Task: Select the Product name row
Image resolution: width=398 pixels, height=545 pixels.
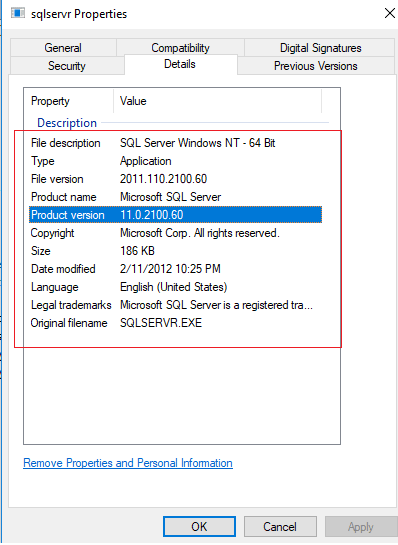Action: (176, 197)
